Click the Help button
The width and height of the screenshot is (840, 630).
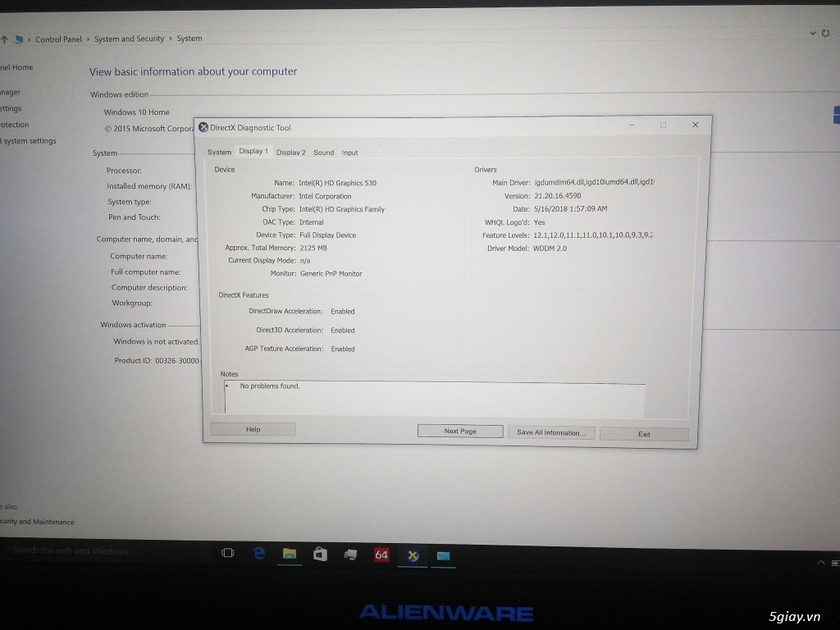coord(253,429)
